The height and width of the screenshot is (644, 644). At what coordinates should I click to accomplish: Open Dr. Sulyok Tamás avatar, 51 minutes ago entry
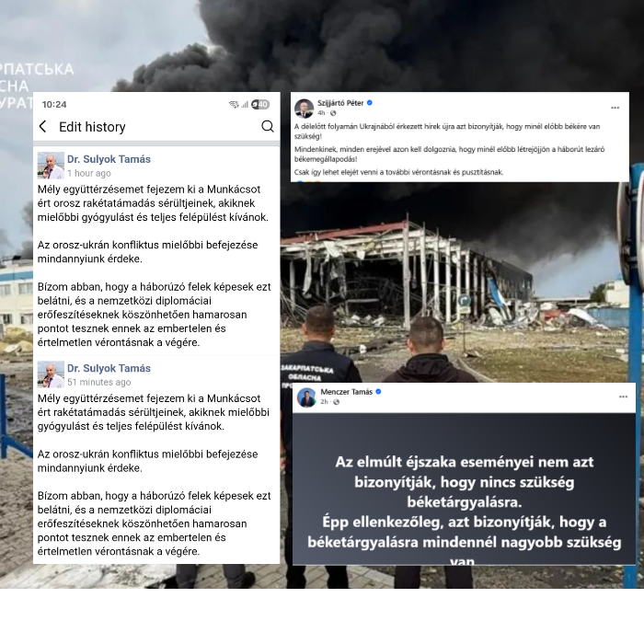pyautogui.click(x=51, y=374)
